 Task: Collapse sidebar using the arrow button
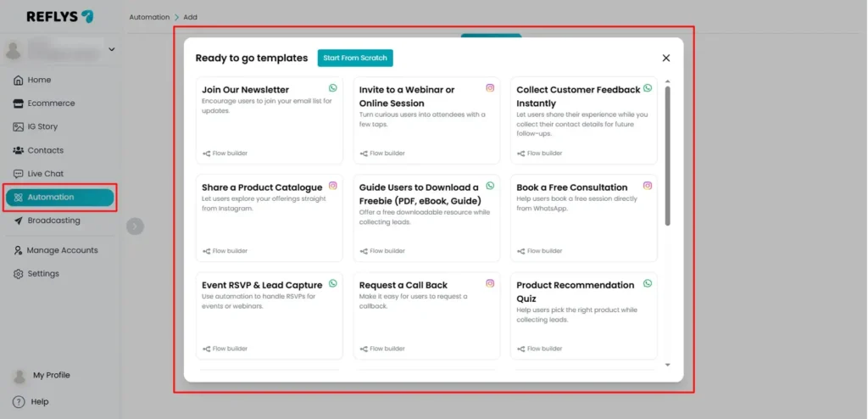pos(136,226)
